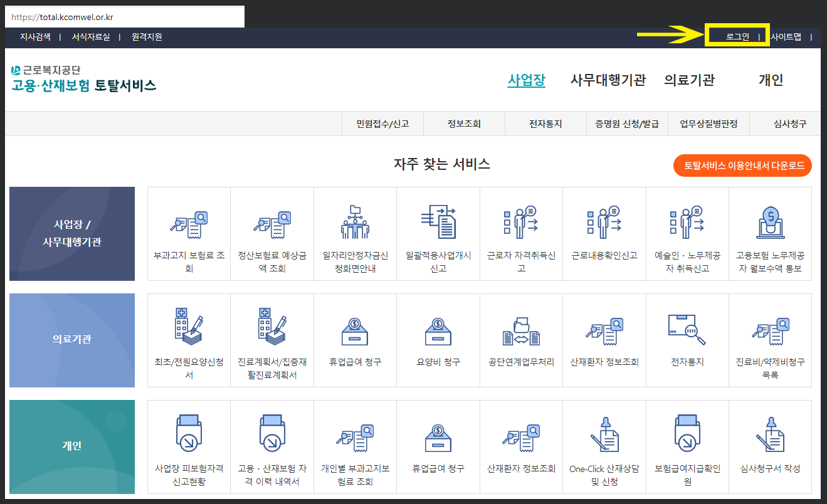The image size is (827, 504).
Task: Click the 로그인 link
Action: click(737, 37)
